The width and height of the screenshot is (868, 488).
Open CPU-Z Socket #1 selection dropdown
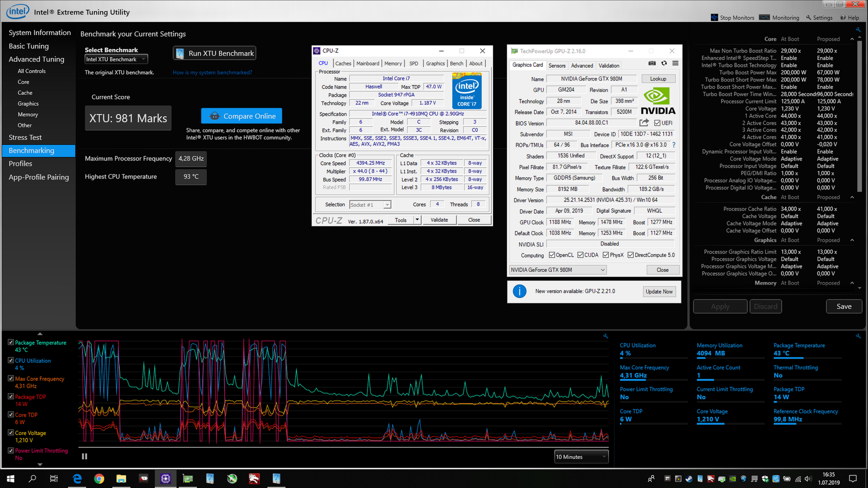click(370, 205)
